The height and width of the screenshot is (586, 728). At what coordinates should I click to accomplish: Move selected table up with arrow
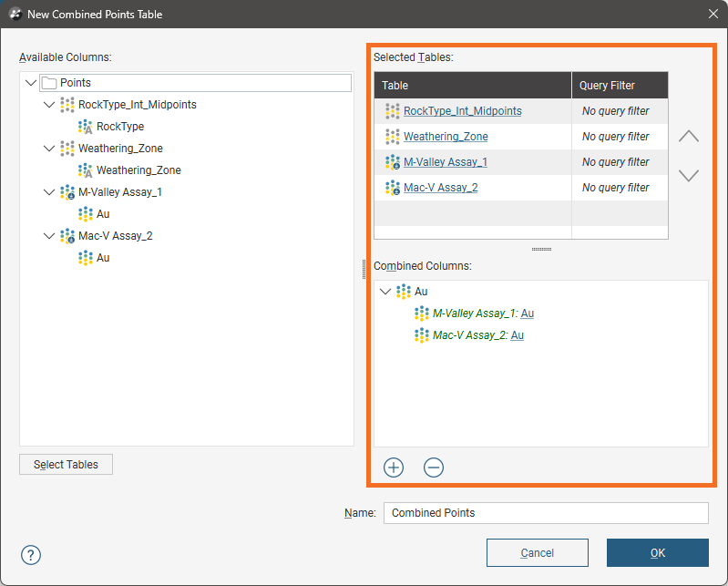689,136
